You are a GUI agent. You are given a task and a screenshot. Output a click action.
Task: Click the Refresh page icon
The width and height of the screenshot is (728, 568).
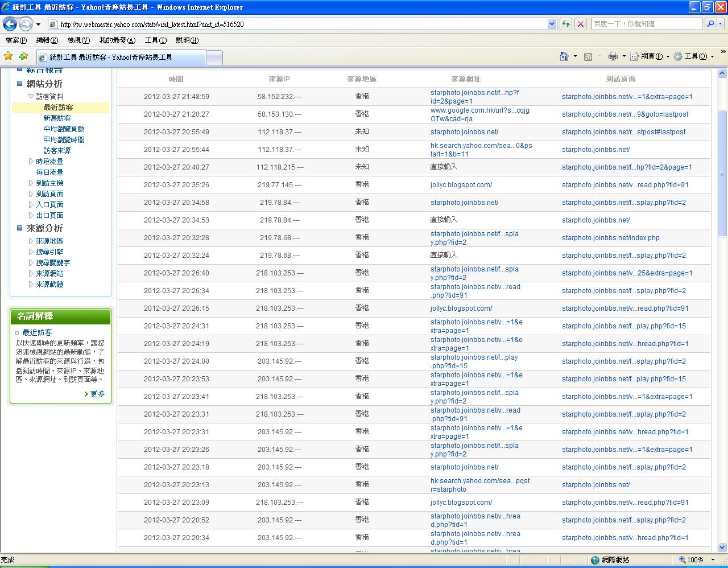[x=566, y=24]
